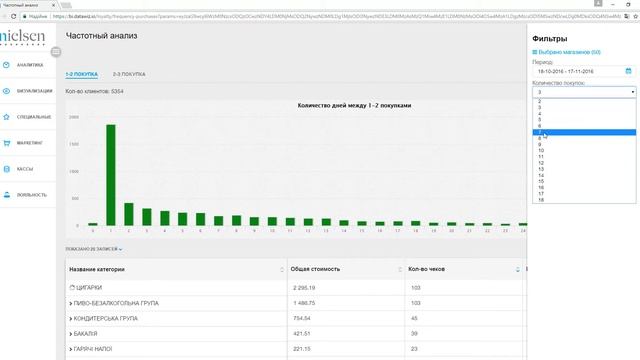Image resolution: width=640 pixels, height=360 pixels.
Task: Click the Количество покупок combo box
Action: [584, 92]
